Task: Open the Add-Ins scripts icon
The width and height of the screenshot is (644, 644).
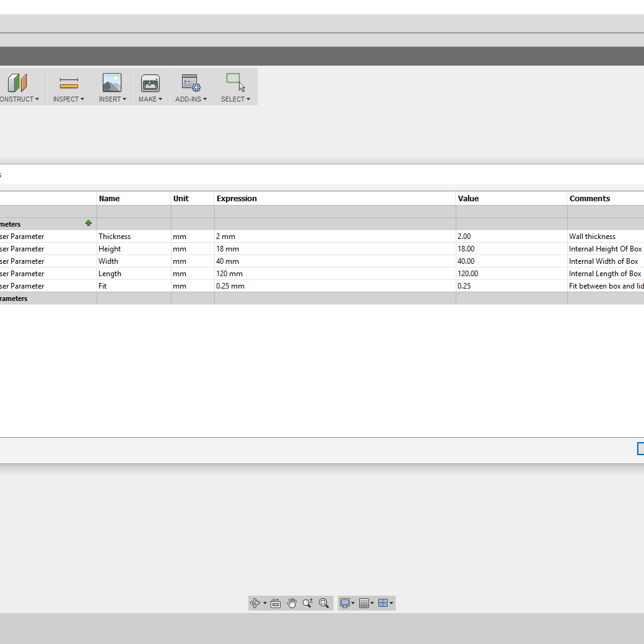Action: [x=191, y=82]
